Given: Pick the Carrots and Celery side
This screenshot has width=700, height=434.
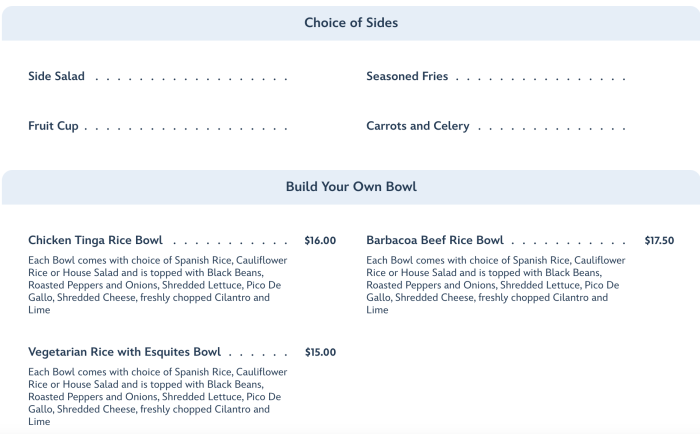Looking at the screenshot, I should pyautogui.click(x=417, y=127).
